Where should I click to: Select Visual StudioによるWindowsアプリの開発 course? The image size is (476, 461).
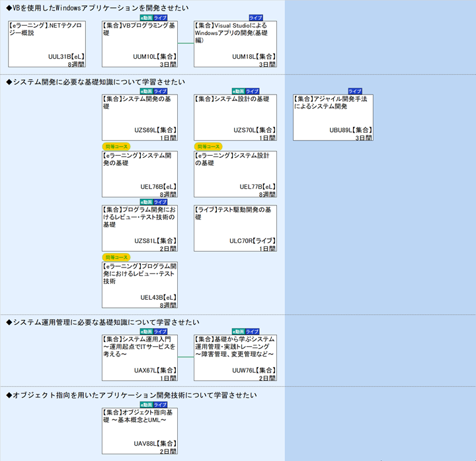(235, 44)
